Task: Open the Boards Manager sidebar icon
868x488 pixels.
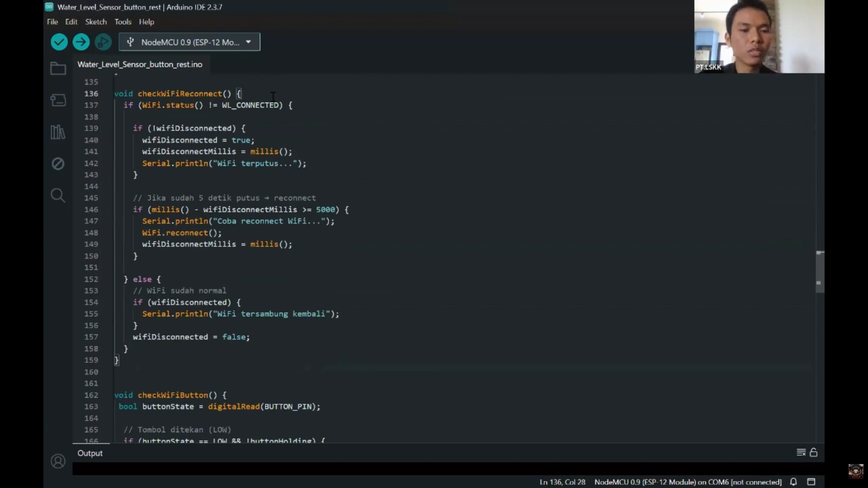Action: coord(58,100)
